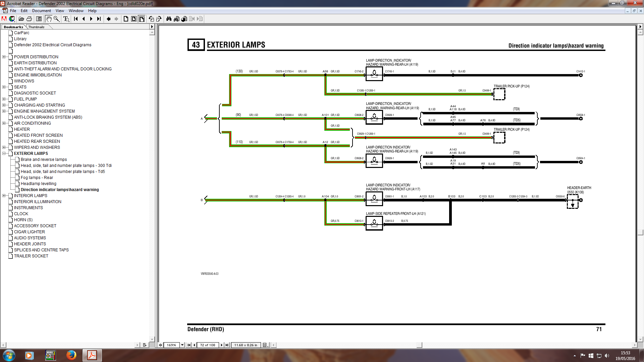This screenshot has height=362, width=644.
Task: Open the Window menu
Action: pos(76,11)
